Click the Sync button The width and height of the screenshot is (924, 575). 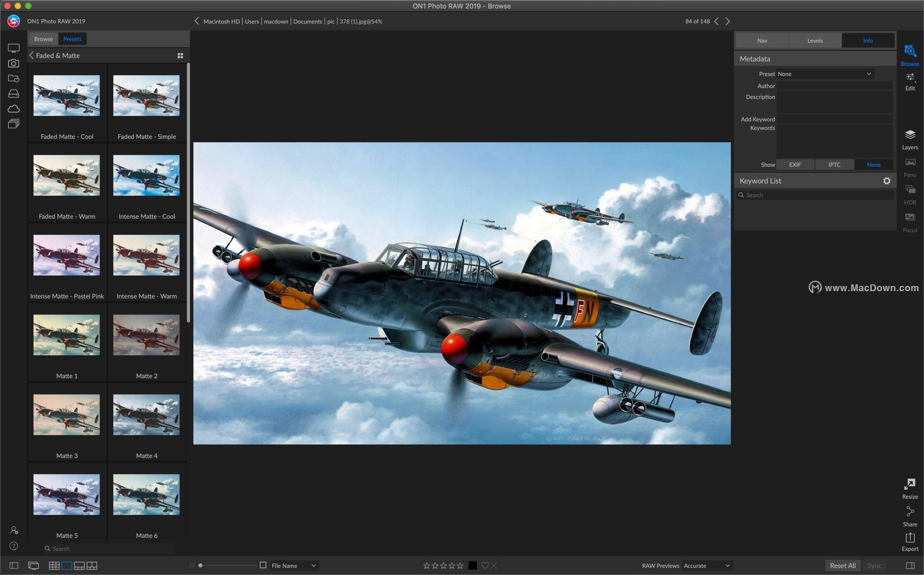point(874,566)
